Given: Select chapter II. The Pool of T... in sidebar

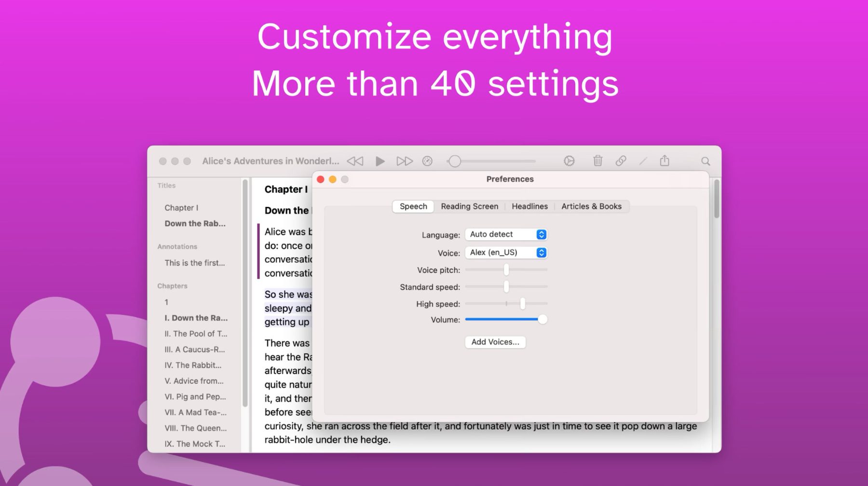Looking at the screenshot, I should tap(195, 334).
